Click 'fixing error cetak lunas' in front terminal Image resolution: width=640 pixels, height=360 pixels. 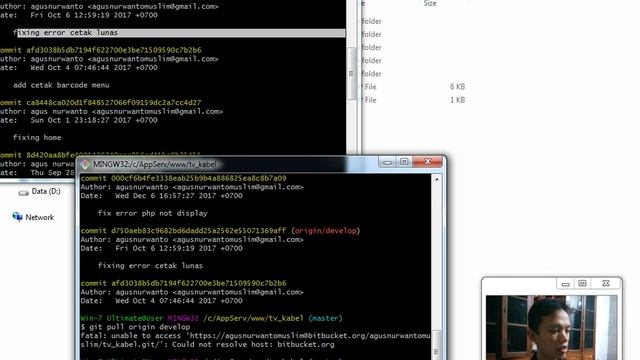tap(150, 266)
